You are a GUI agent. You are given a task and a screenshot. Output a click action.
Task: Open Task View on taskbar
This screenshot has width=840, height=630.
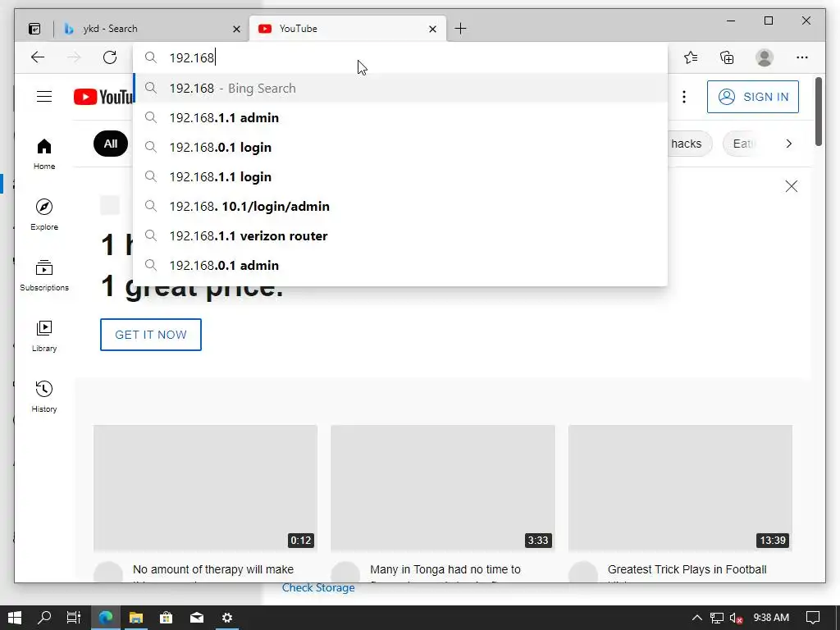coord(74,618)
